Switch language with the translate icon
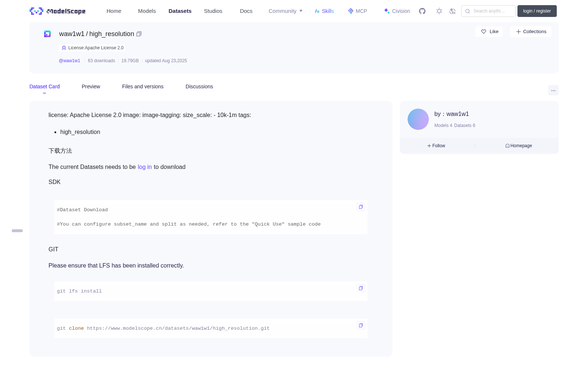Image resolution: width=588 pixels, height=368 pixels. 452,11
